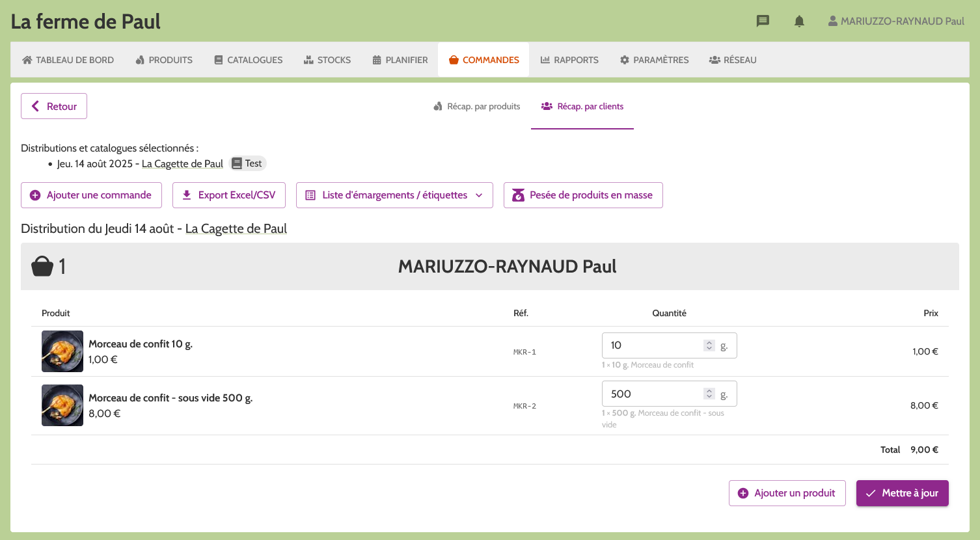Screen dimensions: 980x540
Task: Click the Morceau de confit product thumbnail
Action: point(62,351)
